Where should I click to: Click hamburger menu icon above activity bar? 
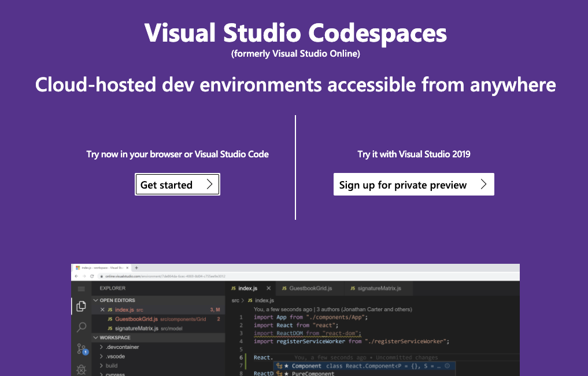[81, 289]
